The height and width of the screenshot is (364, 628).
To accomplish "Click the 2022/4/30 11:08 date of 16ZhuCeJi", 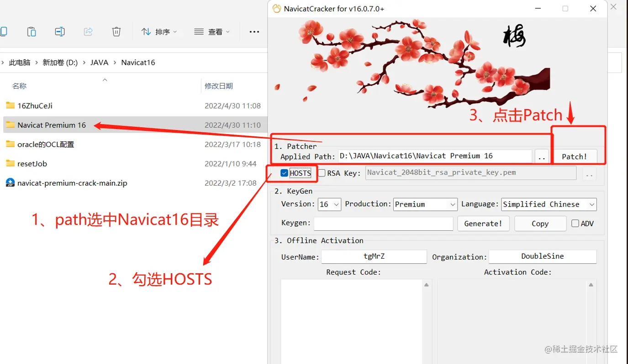I will [x=232, y=105].
